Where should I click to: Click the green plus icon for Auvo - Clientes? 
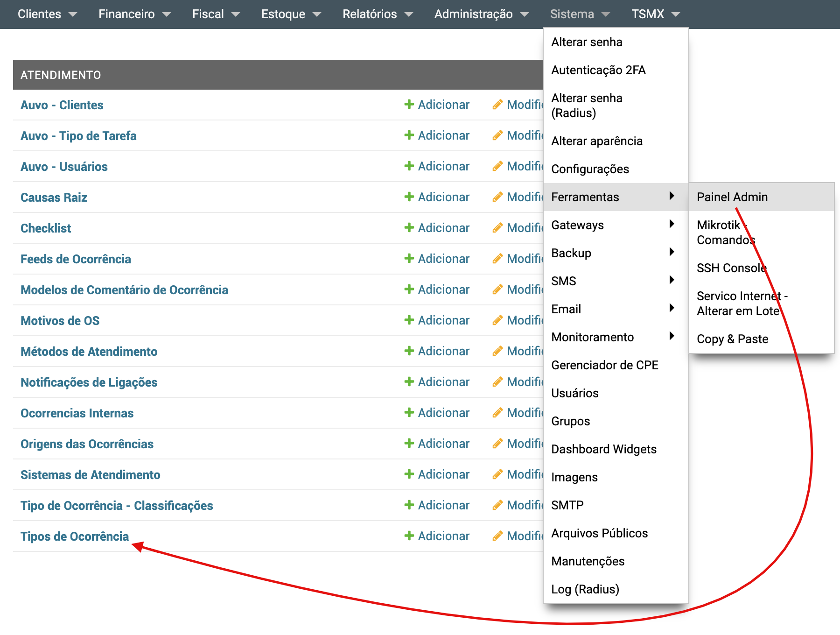409,105
